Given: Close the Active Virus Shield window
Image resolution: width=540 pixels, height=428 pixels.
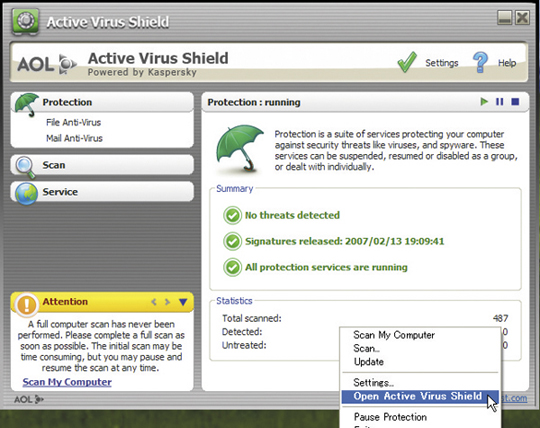Looking at the screenshot, I should (522, 17).
